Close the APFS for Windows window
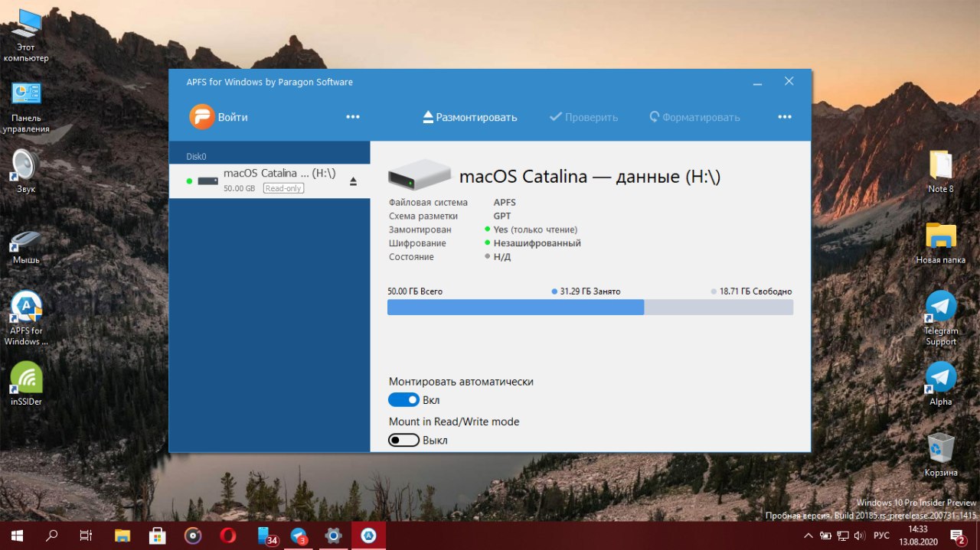The image size is (980, 550). pos(789,82)
